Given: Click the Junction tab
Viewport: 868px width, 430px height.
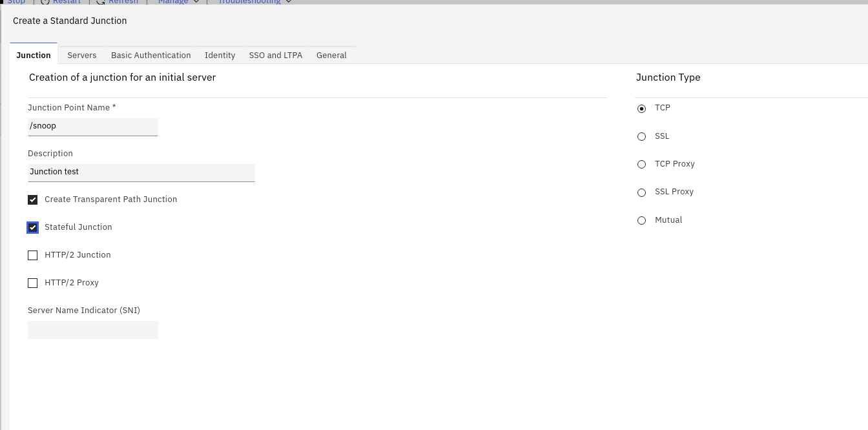Looking at the screenshot, I should (x=34, y=55).
